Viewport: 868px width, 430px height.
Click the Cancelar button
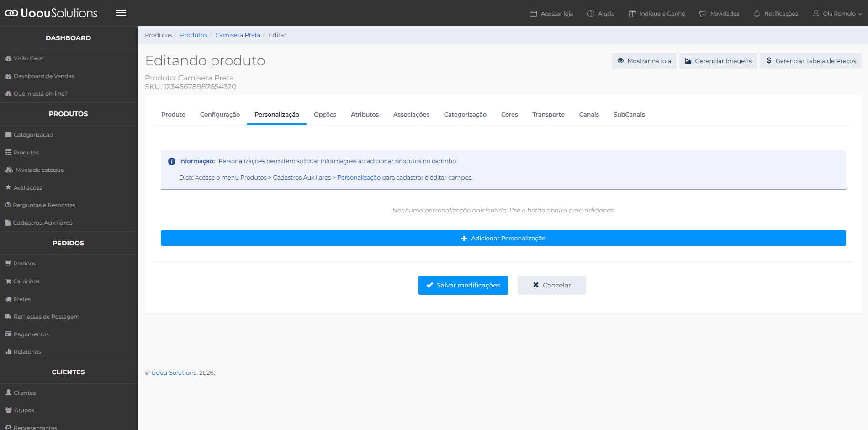[552, 285]
